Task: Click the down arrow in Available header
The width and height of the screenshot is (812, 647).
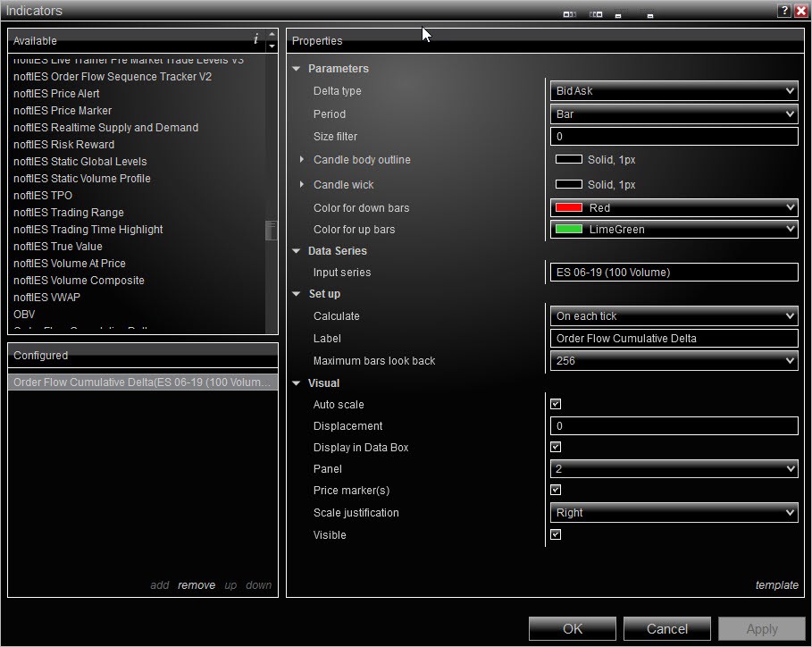Action: [272, 46]
